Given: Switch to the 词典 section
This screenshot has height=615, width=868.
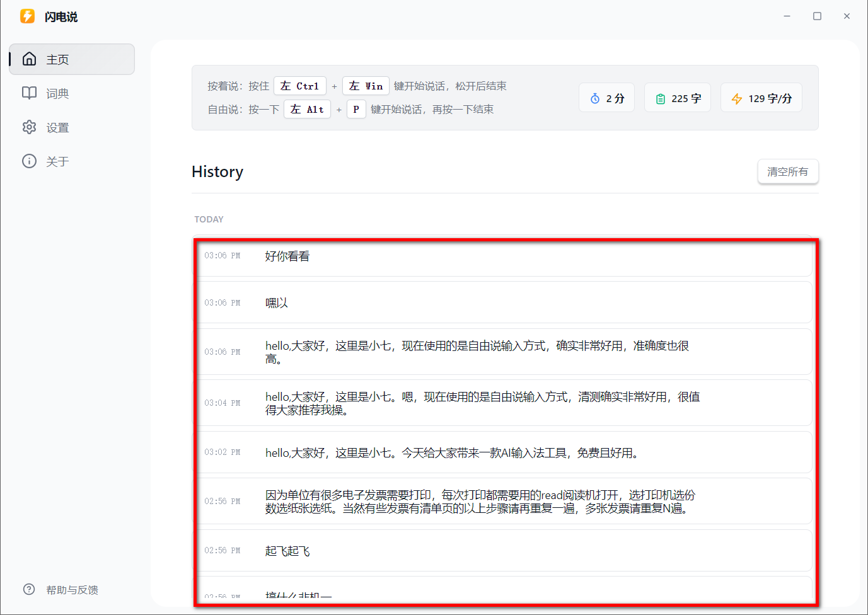Looking at the screenshot, I should coord(57,93).
